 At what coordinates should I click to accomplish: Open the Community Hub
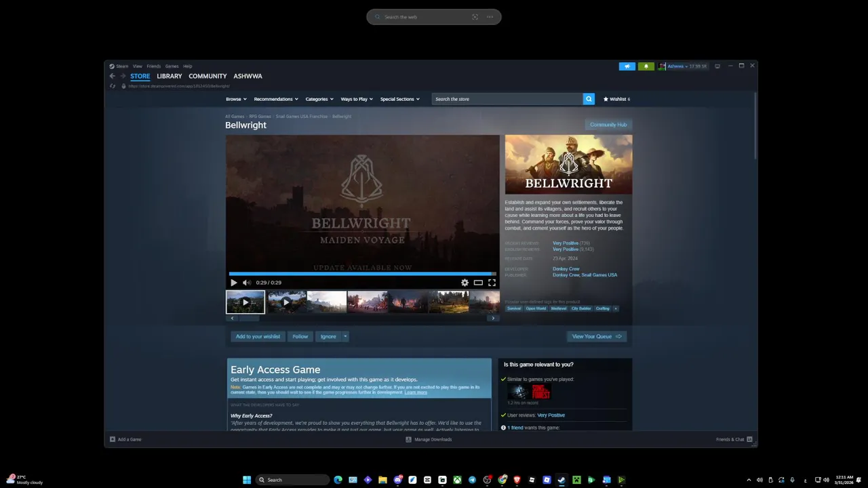[608, 125]
